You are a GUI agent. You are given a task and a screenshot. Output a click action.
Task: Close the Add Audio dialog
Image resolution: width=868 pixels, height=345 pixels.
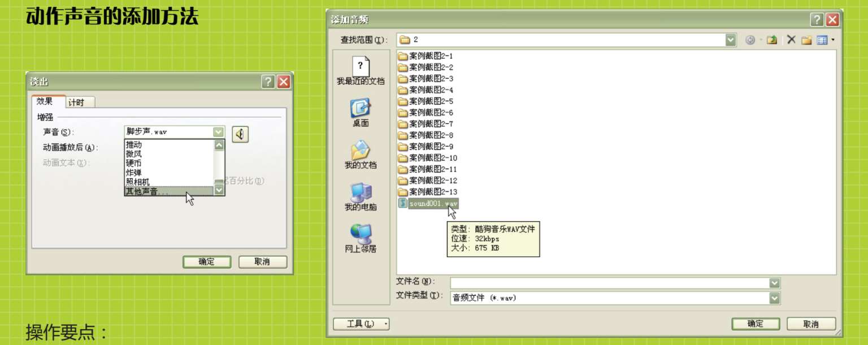pos(832,20)
